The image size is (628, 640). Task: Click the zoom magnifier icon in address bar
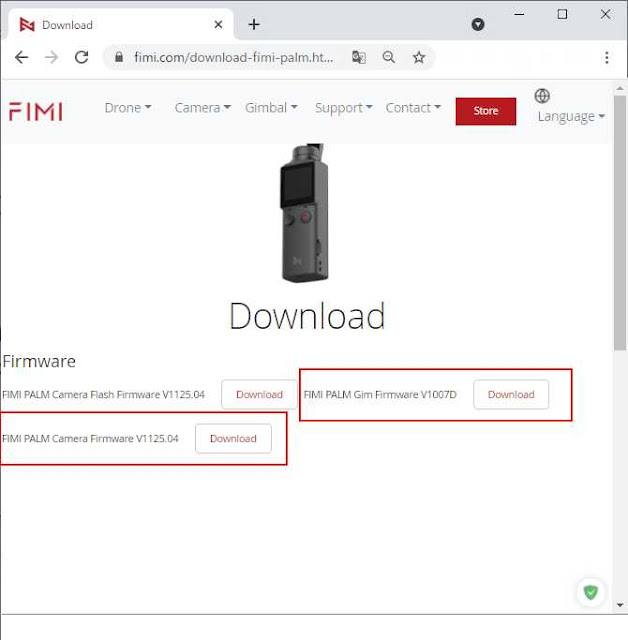tap(388, 57)
